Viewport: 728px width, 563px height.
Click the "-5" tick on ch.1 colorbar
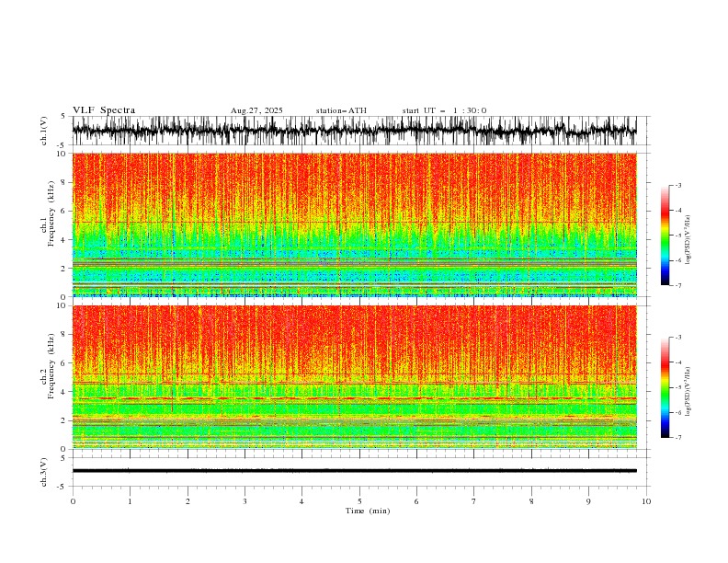(677, 236)
